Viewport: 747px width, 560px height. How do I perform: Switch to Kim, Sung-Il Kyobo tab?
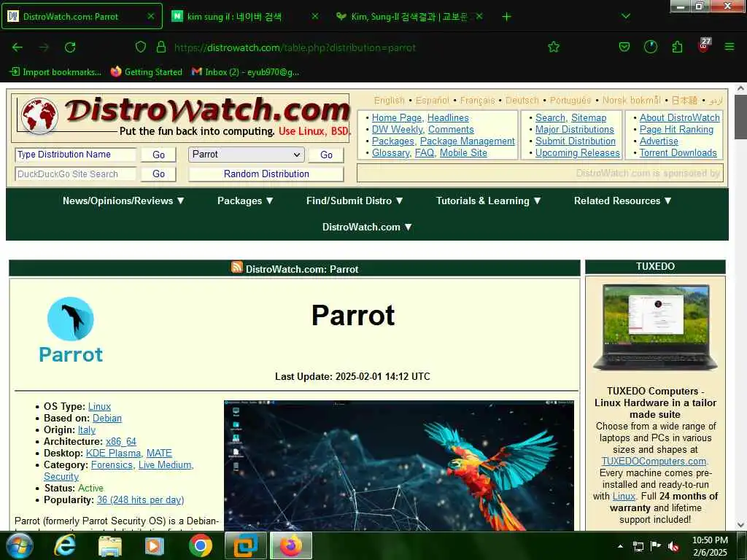click(x=409, y=16)
